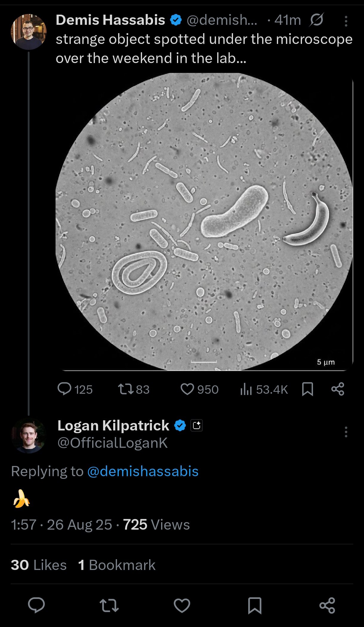
Task: Open the @demishassabis mention link
Action: click(x=143, y=471)
